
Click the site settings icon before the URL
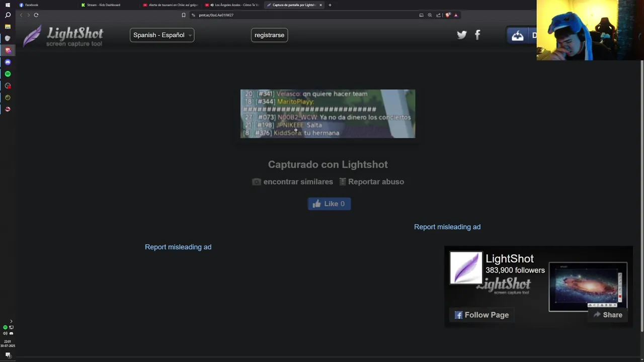193,15
